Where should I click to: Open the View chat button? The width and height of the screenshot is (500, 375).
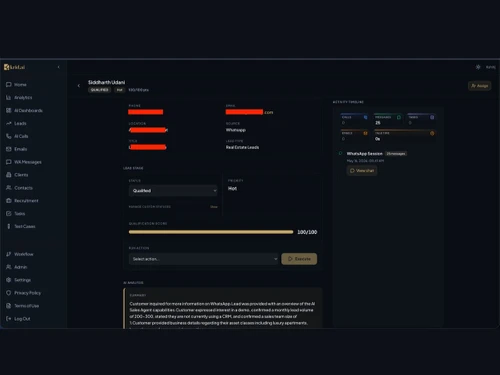362,171
